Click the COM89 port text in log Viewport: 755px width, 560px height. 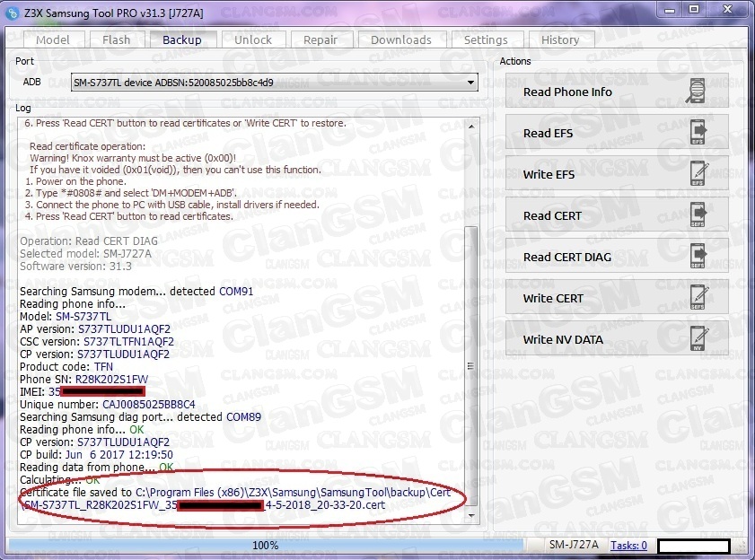coord(243,417)
